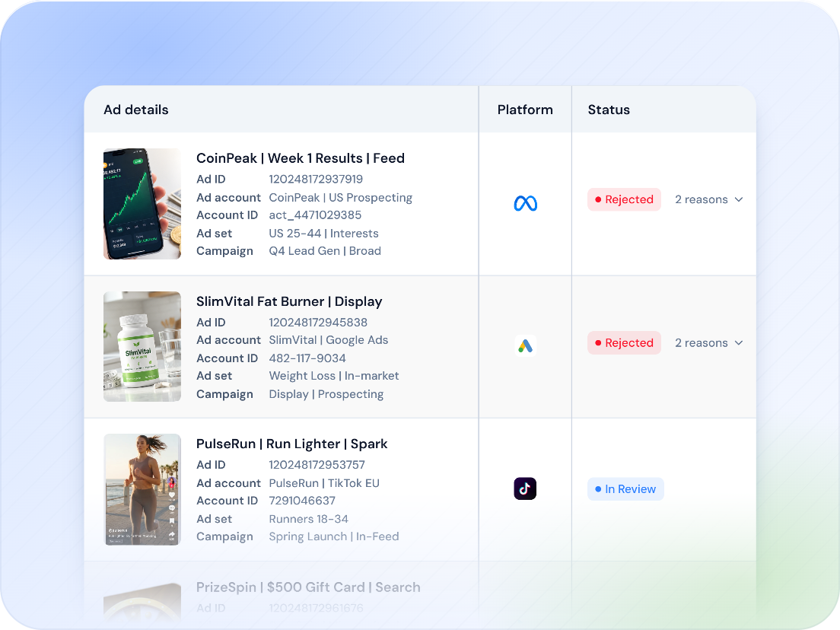The image size is (840, 630).
Task: Open ad title PrizeSpin | $500 Gift Card | Search
Action: pyautogui.click(x=308, y=587)
